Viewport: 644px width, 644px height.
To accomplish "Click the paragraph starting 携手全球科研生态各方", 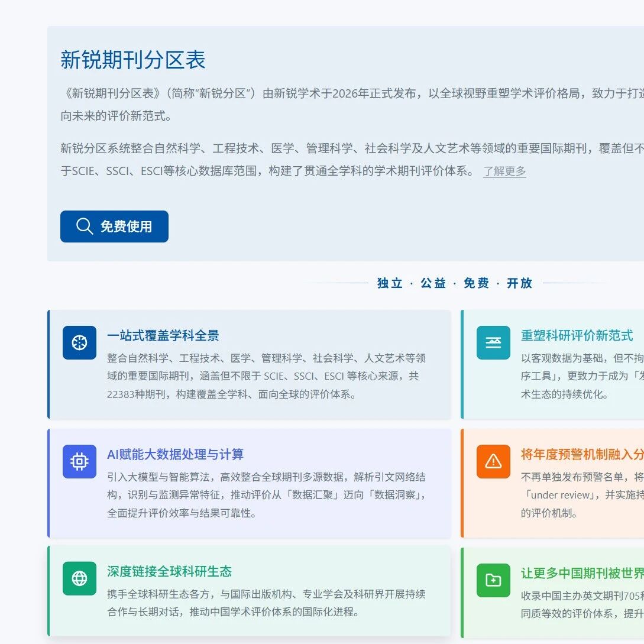I will [266, 603].
